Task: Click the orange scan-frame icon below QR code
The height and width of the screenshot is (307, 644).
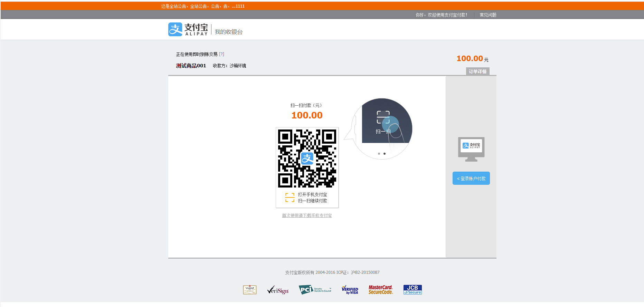Action: [290, 198]
